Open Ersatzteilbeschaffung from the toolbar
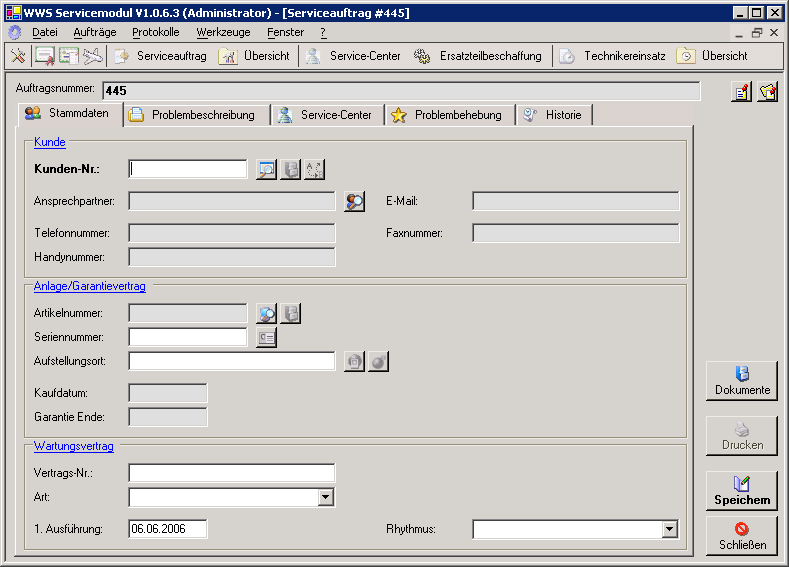 pyautogui.click(x=478, y=56)
